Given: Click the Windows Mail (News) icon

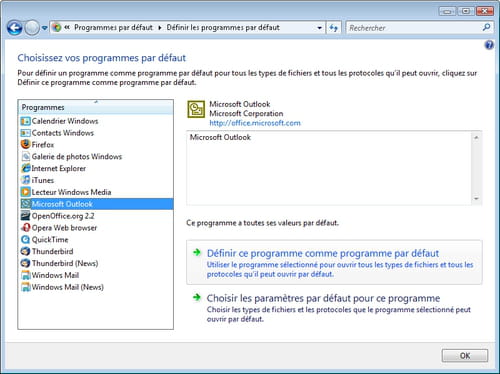Looking at the screenshot, I should [x=26, y=287].
